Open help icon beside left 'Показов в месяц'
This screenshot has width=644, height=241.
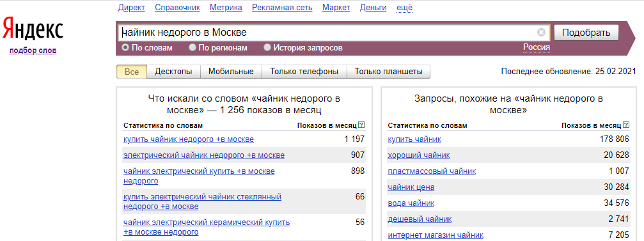coord(361,125)
